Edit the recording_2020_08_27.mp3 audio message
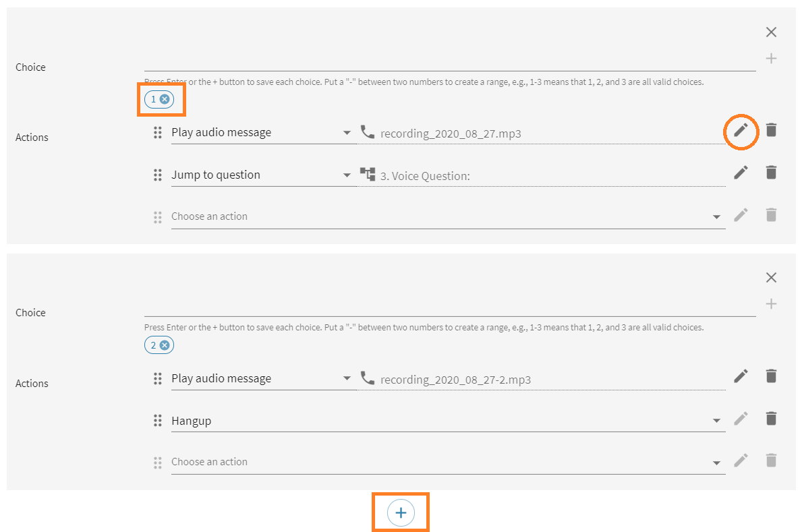The height and width of the screenshot is (532, 800). [x=741, y=130]
